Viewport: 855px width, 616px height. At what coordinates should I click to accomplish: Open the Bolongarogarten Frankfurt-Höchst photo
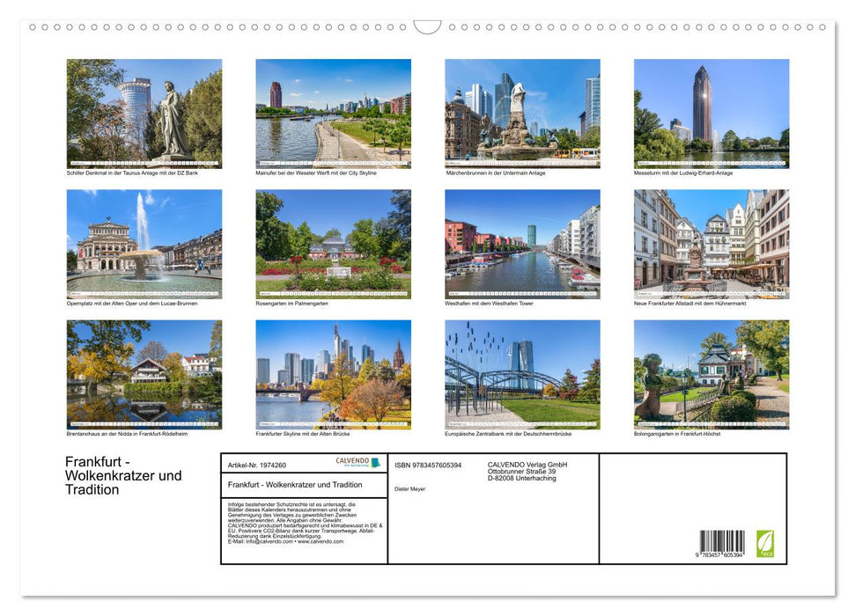pyautogui.click(x=711, y=373)
